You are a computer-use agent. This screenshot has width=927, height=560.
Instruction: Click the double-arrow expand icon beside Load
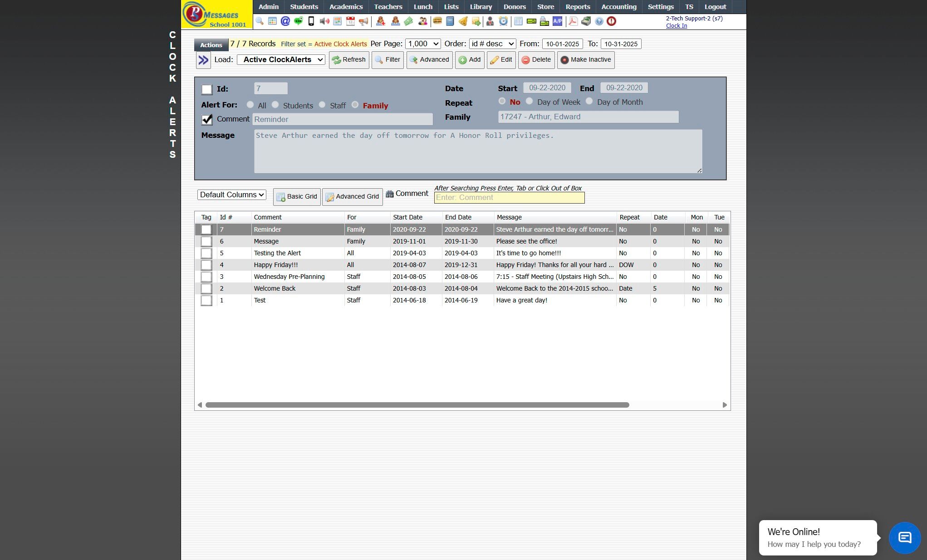[x=203, y=60]
